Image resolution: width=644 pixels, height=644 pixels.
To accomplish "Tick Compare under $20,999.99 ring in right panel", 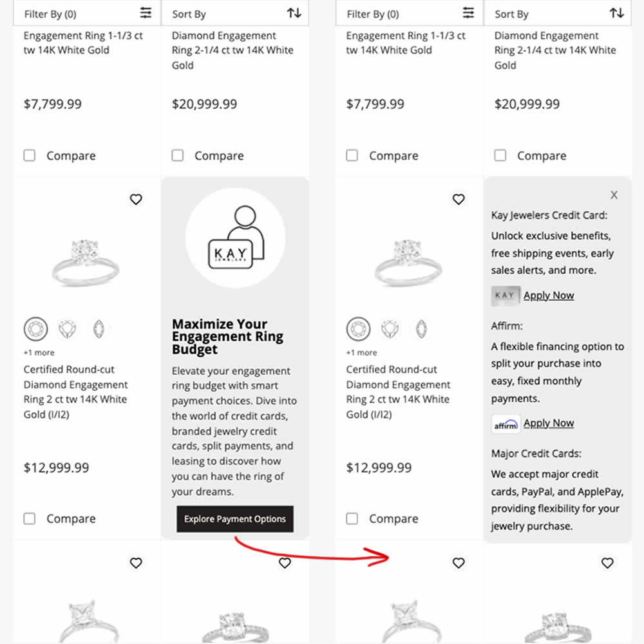I will 500,156.
